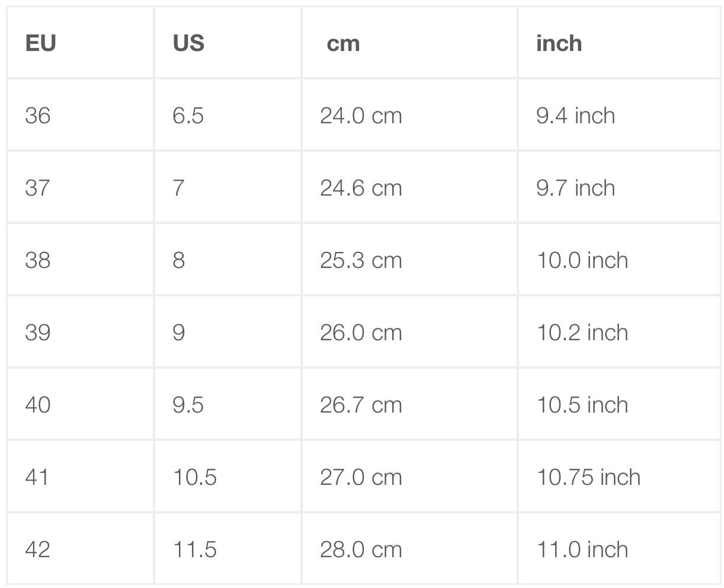This screenshot has height=588, width=724.
Task: Select the EU size 38 cell
Action: 38,260
